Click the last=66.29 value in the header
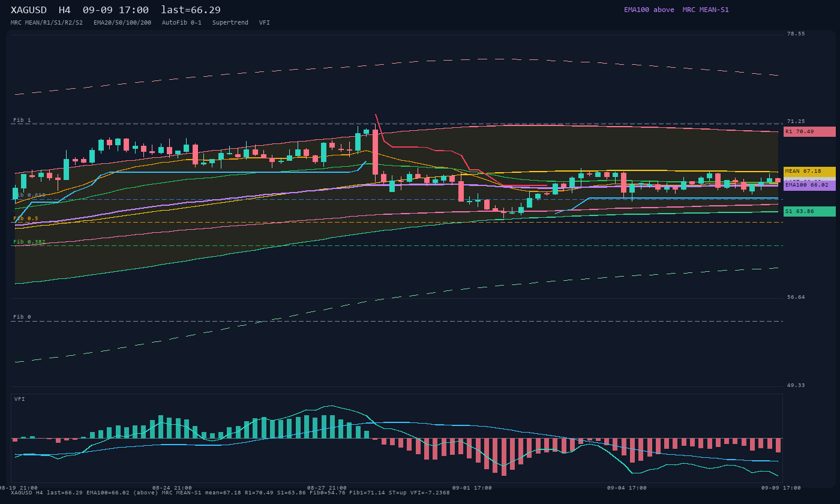 (191, 10)
